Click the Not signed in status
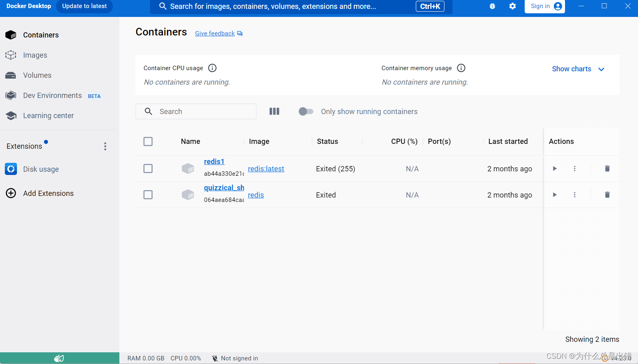 [235, 358]
